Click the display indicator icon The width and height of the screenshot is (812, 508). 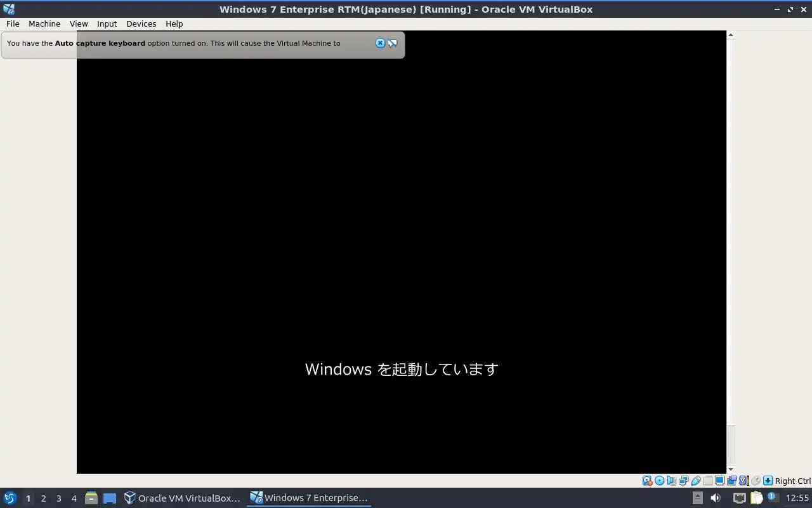pos(719,481)
